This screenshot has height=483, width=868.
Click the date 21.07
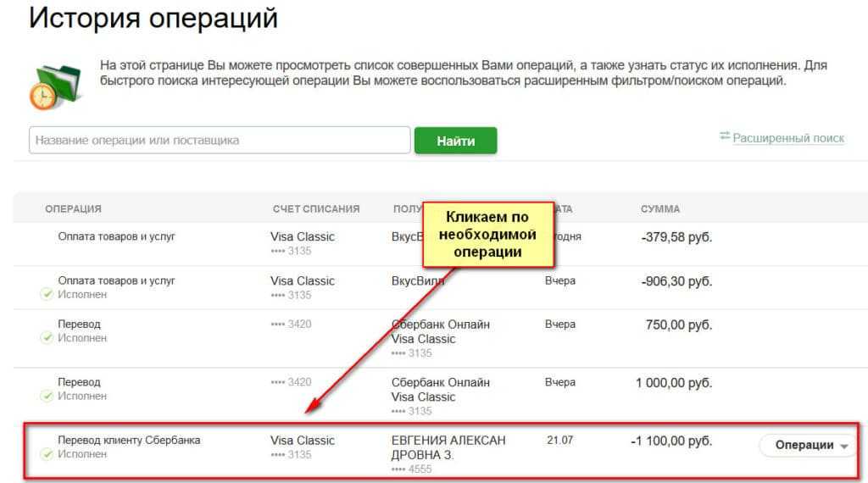pos(559,441)
